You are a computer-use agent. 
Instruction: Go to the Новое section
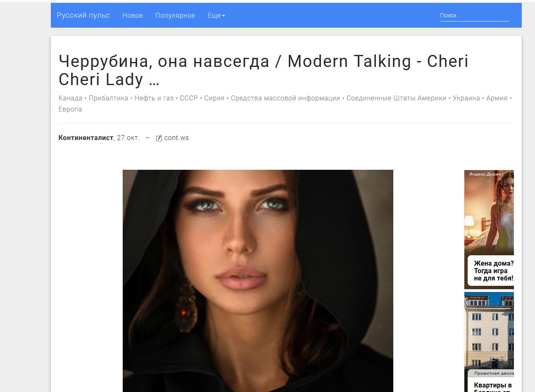point(133,15)
